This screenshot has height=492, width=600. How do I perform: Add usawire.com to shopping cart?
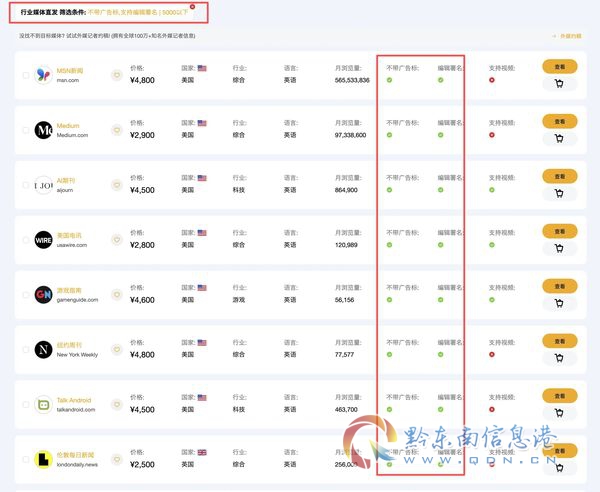[559, 249]
